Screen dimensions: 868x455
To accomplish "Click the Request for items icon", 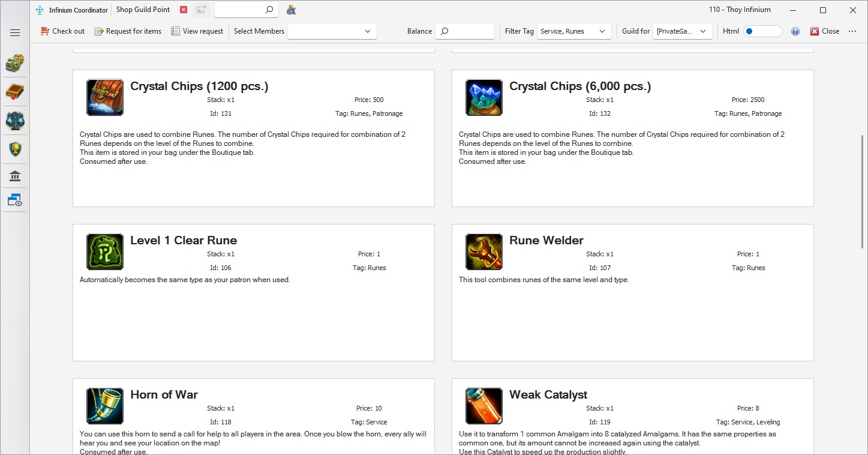I will point(99,31).
